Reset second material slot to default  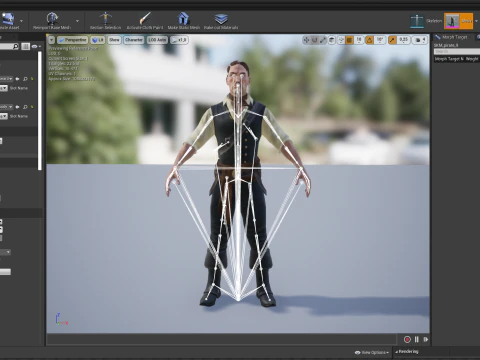(x=32, y=107)
